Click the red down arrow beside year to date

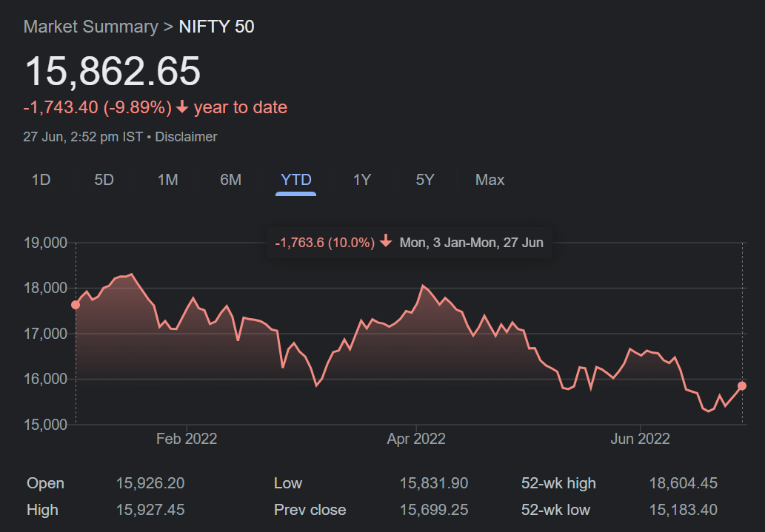182,107
